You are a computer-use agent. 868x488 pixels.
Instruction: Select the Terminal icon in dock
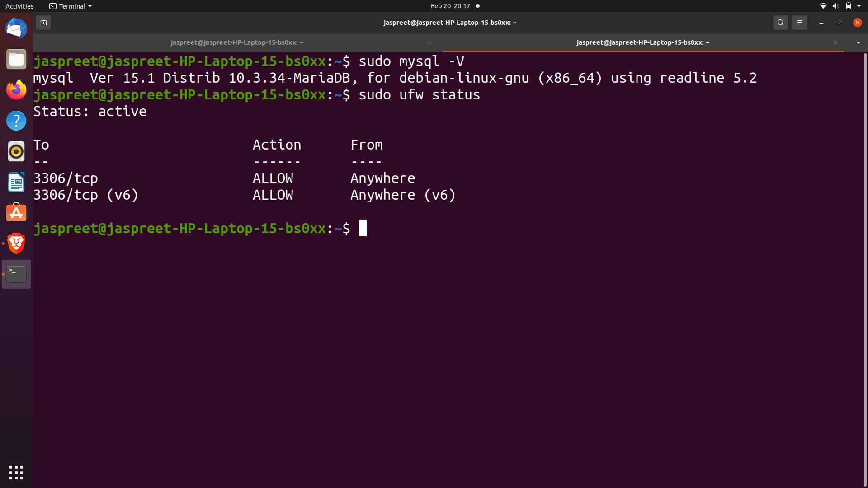coord(16,274)
